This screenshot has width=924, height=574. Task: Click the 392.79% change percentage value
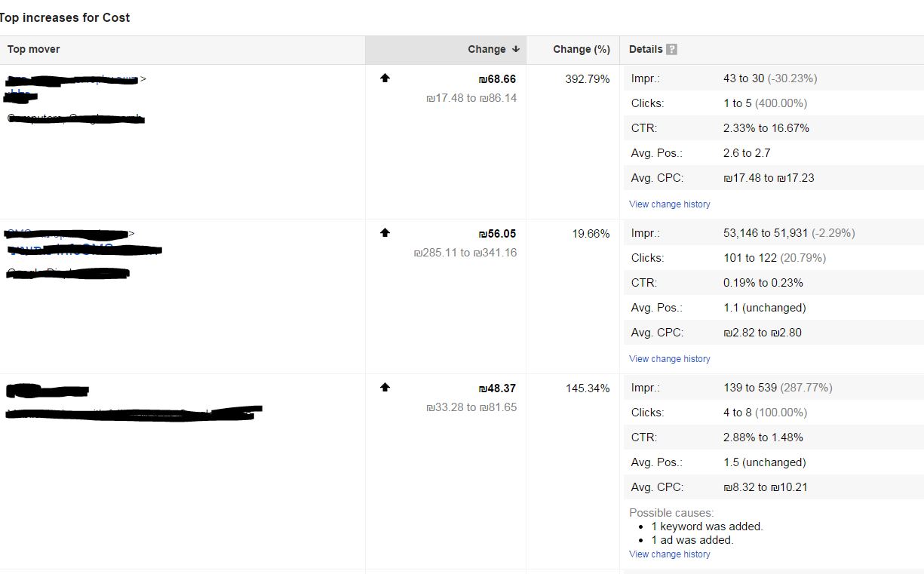tap(588, 78)
